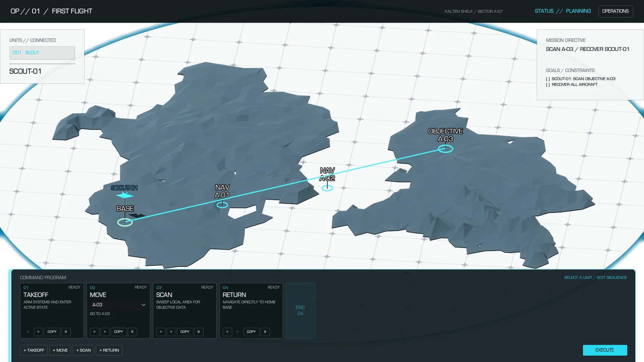Click the SCOUT-01 unit name heading
Viewport: 644px width, 362px height.
tap(25, 71)
